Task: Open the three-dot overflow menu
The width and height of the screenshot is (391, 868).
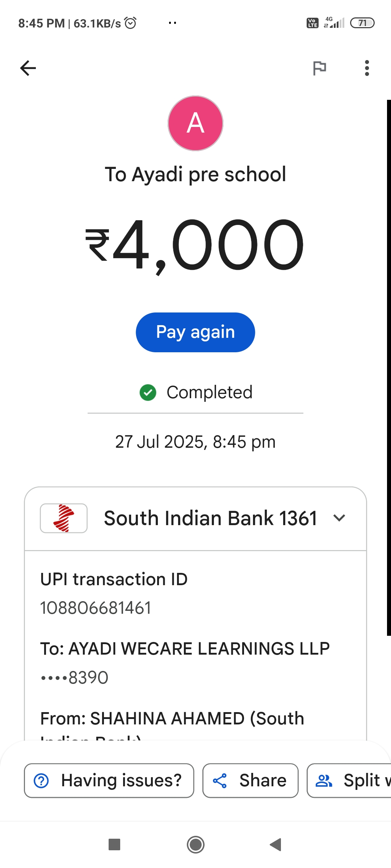Action: point(367,68)
